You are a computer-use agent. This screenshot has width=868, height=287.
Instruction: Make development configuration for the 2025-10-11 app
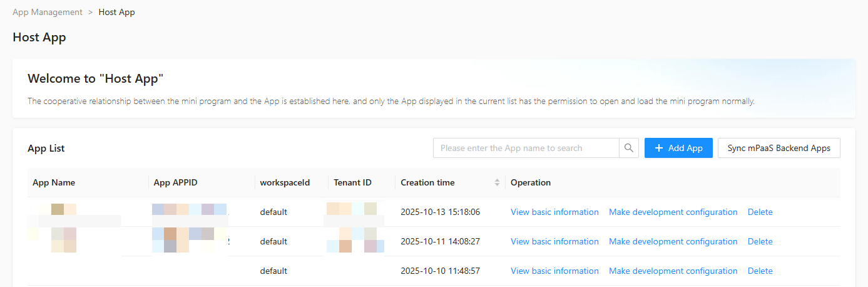point(673,241)
